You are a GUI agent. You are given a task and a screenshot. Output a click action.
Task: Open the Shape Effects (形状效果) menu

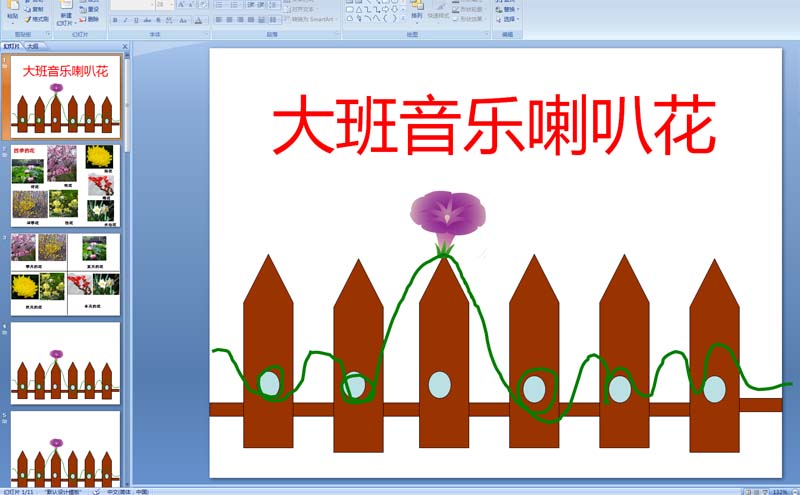pyautogui.click(x=468, y=19)
